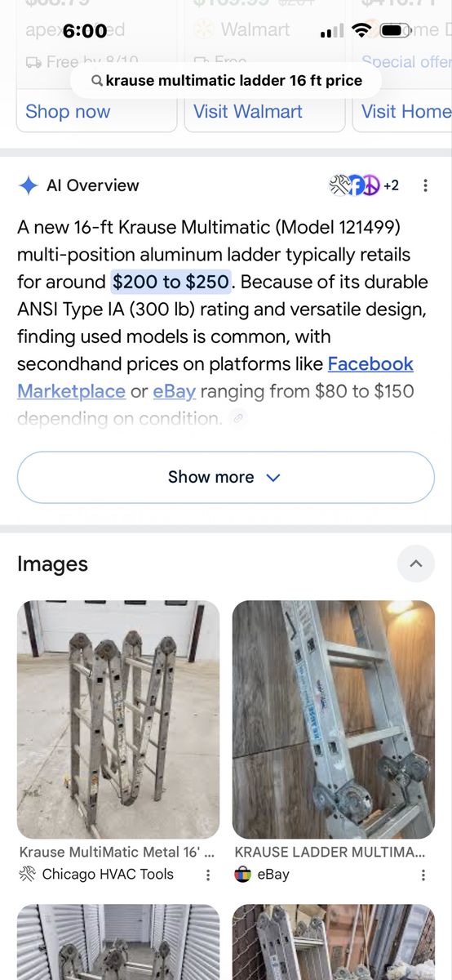The image size is (452, 980).
Task: Open the Facebook Marketplace link
Action: tap(215, 377)
